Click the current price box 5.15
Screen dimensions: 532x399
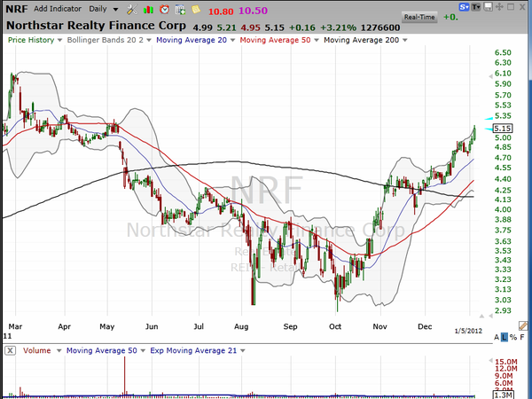coord(503,129)
